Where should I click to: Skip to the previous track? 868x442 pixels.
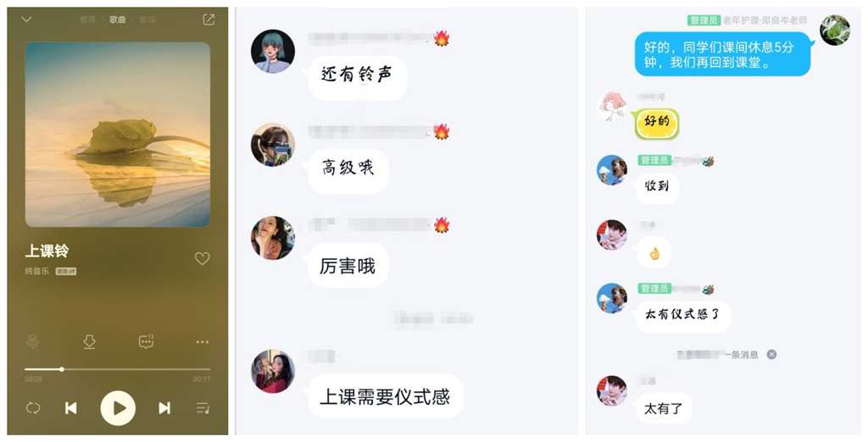(71, 408)
